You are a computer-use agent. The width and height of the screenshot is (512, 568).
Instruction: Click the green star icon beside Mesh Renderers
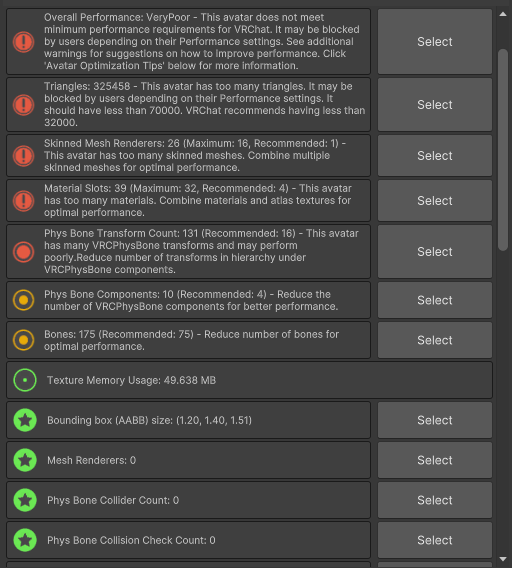(25, 460)
